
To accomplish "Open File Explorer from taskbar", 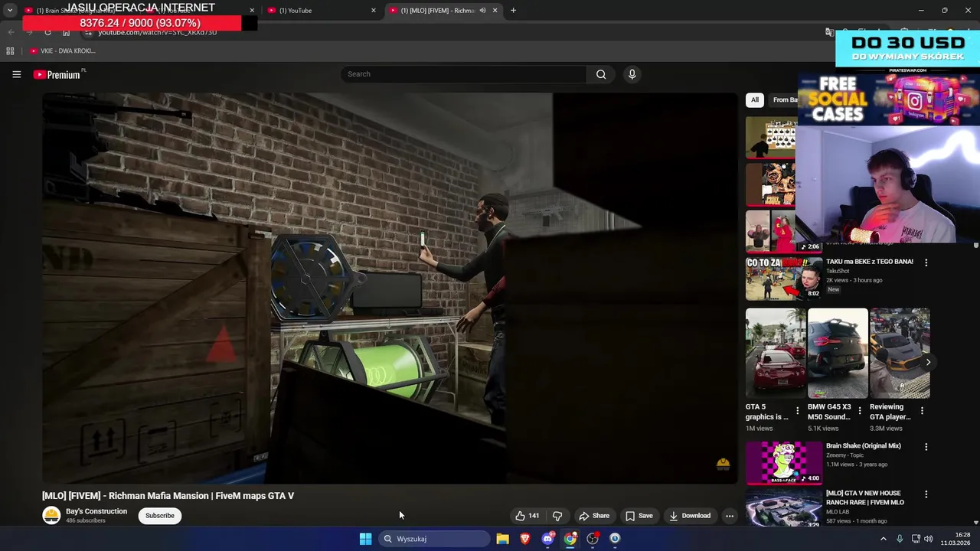I will (x=502, y=539).
